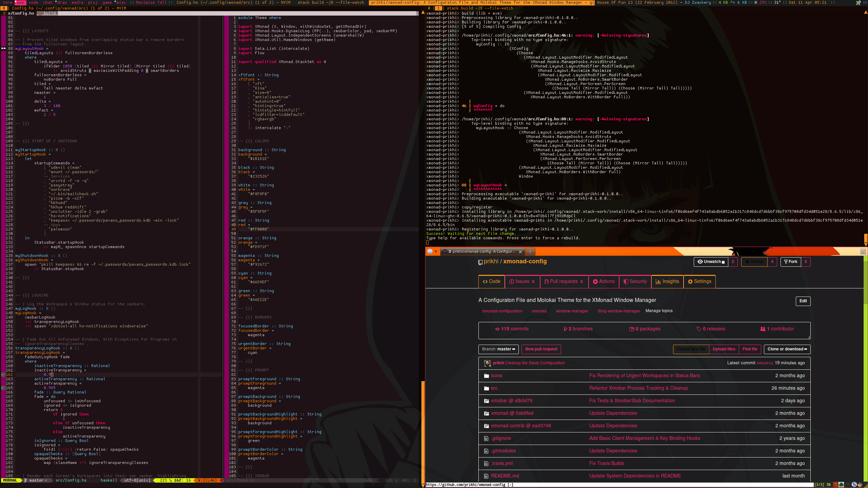Click the Fork button
Image resolution: width=868 pixels, height=488 pixels.
pos(791,262)
